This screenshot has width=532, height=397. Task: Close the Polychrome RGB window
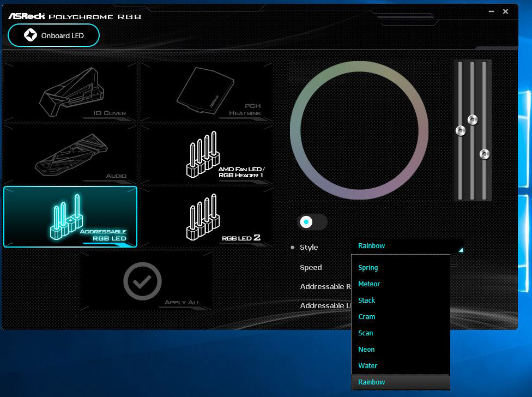[x=505, y=11]
